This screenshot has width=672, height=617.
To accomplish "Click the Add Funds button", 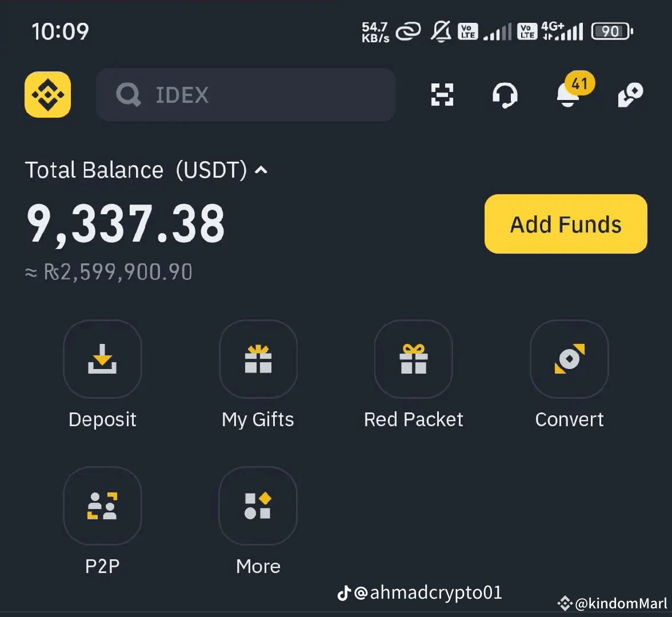I will [x=566, y=224].
